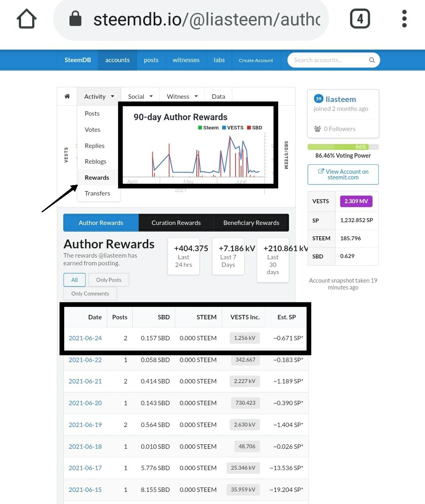The width and height of the screenshot is (425, 504).
Task: Click the 86% voting power bar
Action: tap(343, 147)
